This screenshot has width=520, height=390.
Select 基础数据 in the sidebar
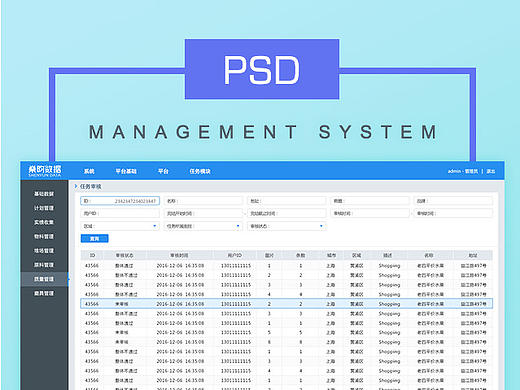click(44, 194)
